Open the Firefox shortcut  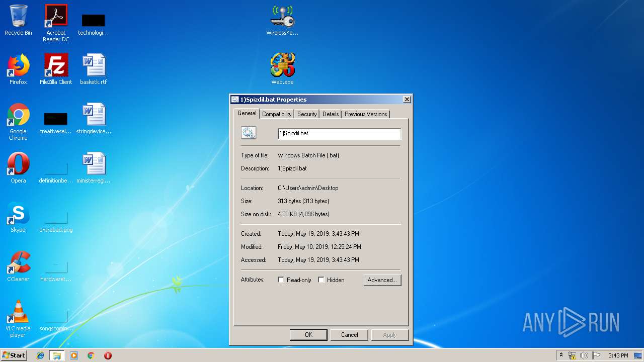tap(18, 69)
